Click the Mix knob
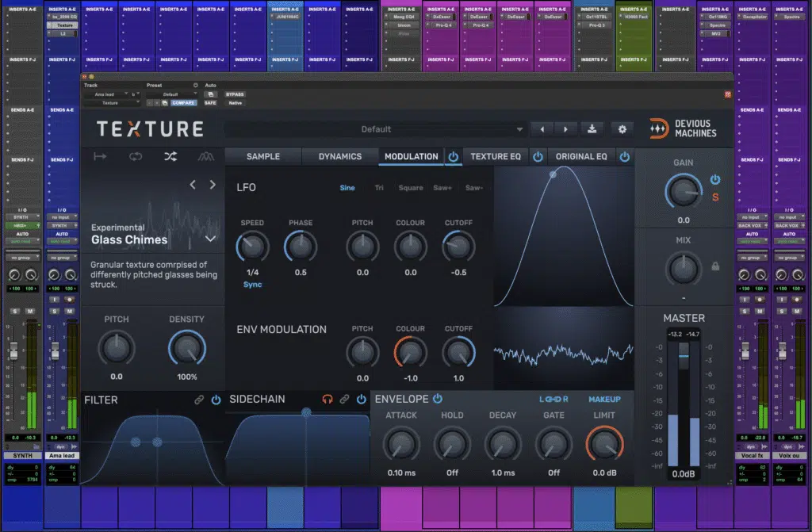Viewport: 812px width, 532px height. coord(683,270)
